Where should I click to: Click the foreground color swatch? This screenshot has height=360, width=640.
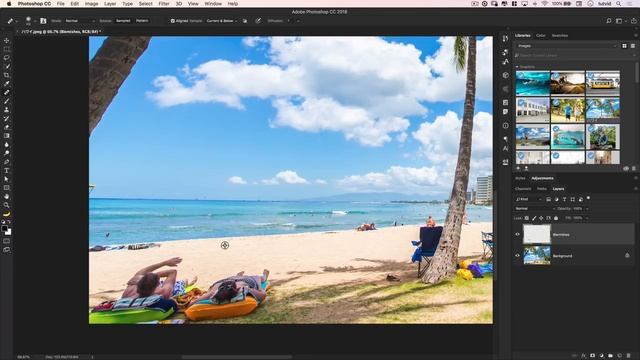4,229
